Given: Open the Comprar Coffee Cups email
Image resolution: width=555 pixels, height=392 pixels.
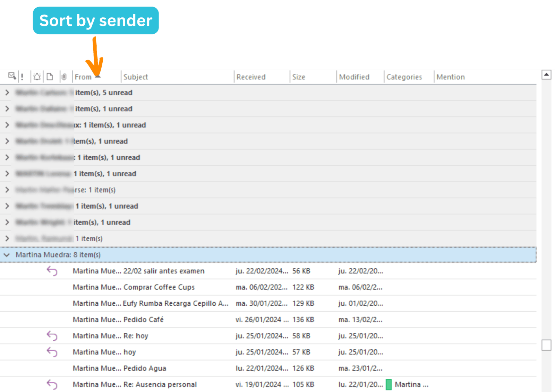Looking at the screenshot, I should [159, 287].
